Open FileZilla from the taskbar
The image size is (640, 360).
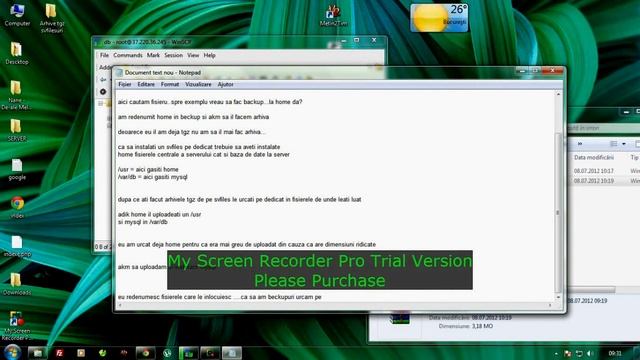click(60, 353)
